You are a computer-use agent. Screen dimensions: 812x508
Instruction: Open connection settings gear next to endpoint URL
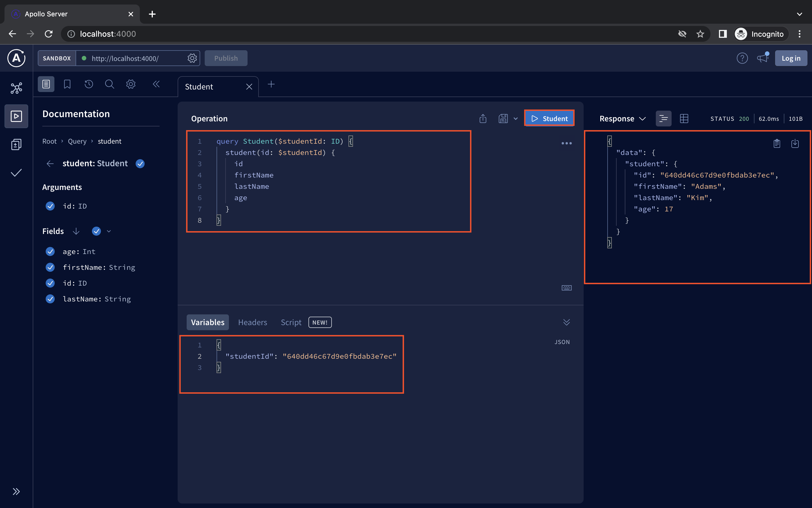[x=192, y=58]
